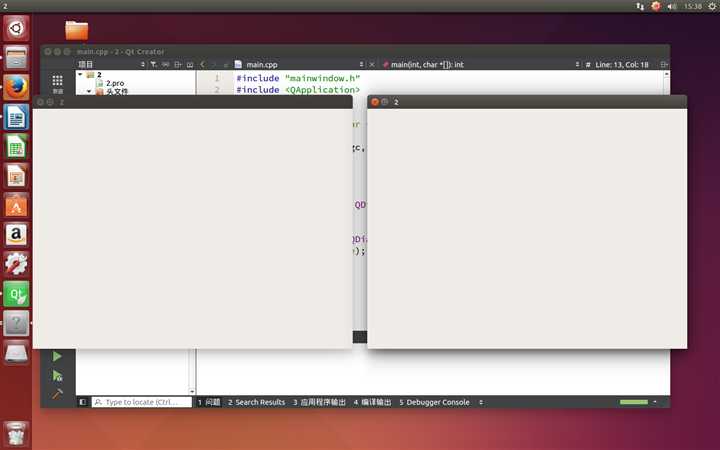Open the drive icon in the launcher
Image resolution: width=720 pixels, height=450 pixels.
tap(16, 353)
